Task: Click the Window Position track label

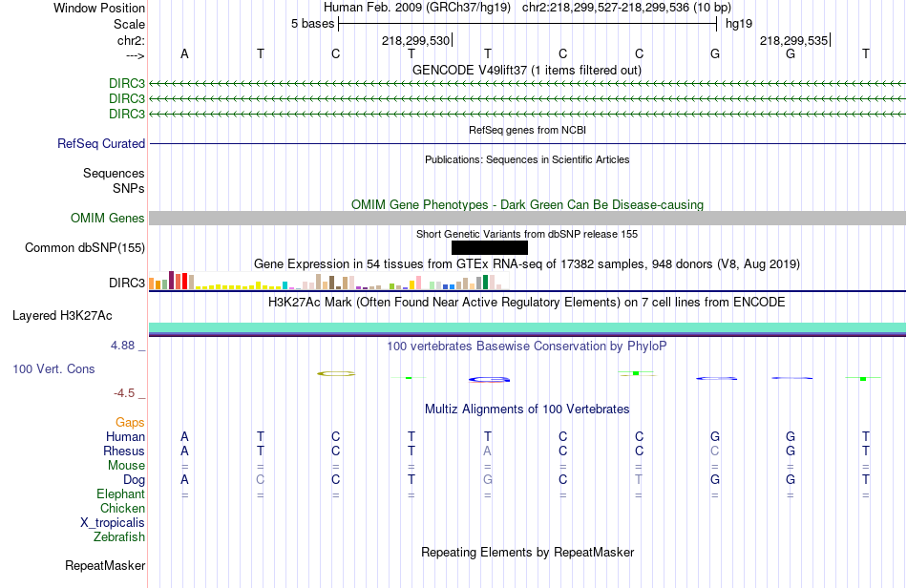Action: click(x=99, y=8)
